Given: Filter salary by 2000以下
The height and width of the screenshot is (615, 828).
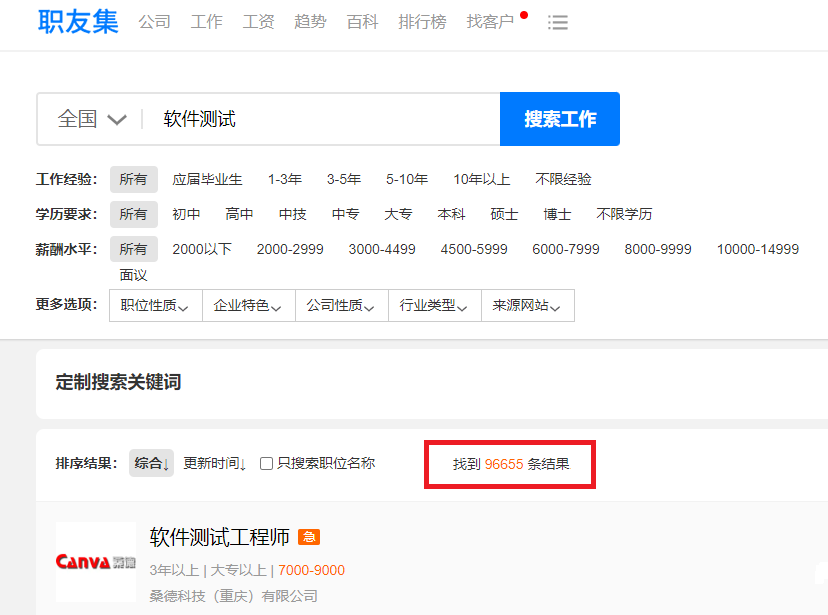Looking at the screenshot, I should point(202,249).
